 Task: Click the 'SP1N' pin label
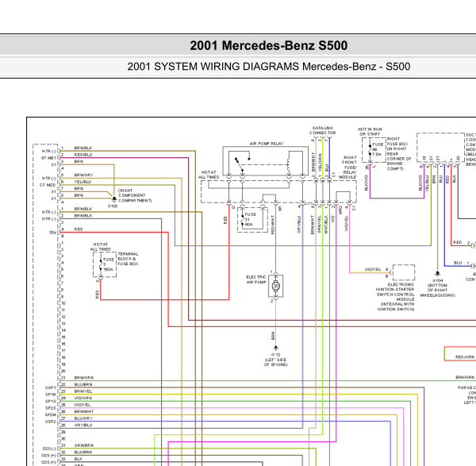tap(51, 395)
